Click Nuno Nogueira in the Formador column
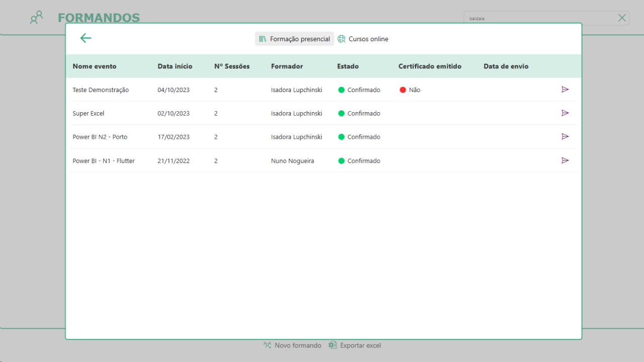Screen dimensions: 644x362 point(292,161)
